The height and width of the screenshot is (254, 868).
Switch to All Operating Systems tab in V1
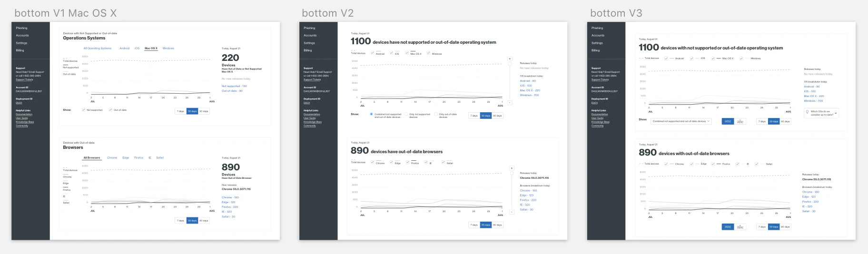coord(98,48)
